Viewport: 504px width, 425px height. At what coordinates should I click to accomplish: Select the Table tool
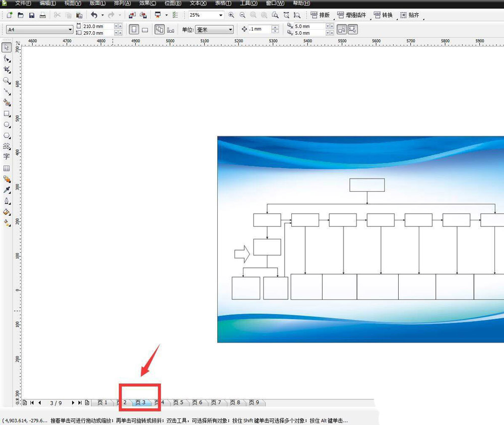coord(7,168)
